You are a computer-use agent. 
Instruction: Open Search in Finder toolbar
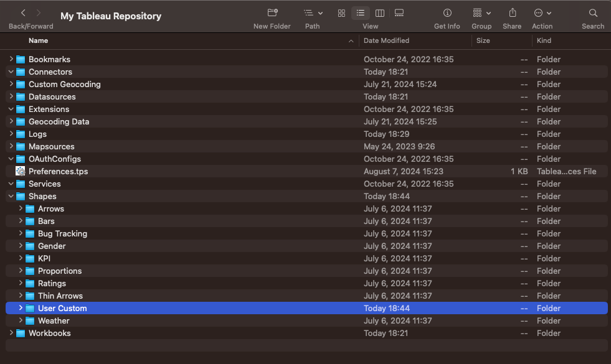(593, 13)
